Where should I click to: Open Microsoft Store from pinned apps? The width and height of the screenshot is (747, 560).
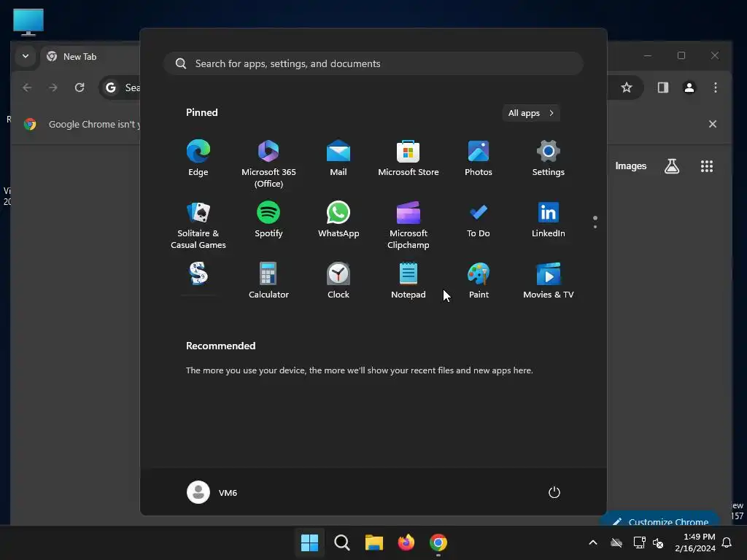pos(409,158)
